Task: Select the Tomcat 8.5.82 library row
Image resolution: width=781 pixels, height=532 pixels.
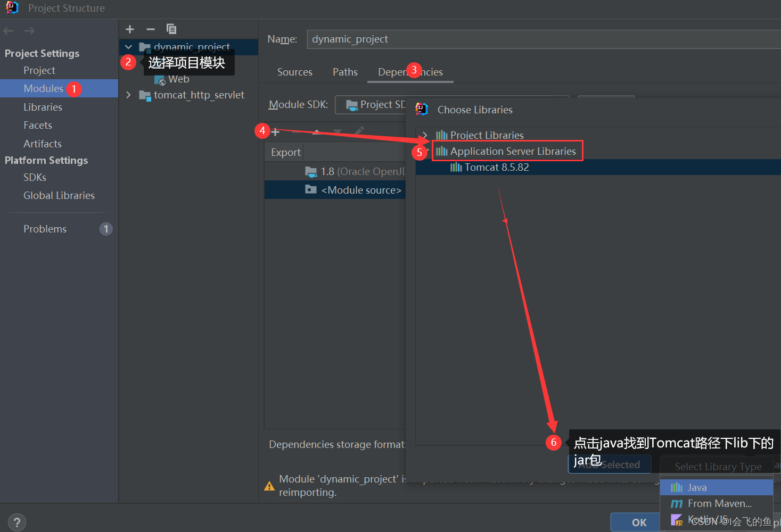Action: tap(598, 167)
